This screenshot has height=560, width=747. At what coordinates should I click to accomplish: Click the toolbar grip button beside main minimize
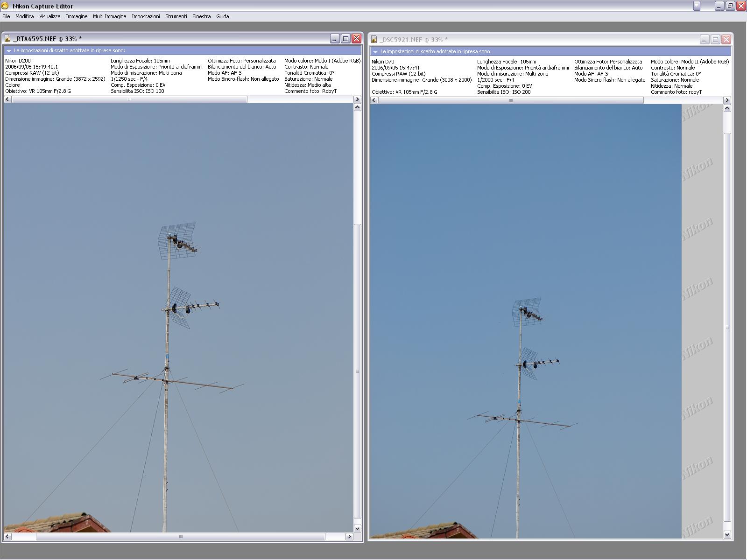[x=697, y=6]
